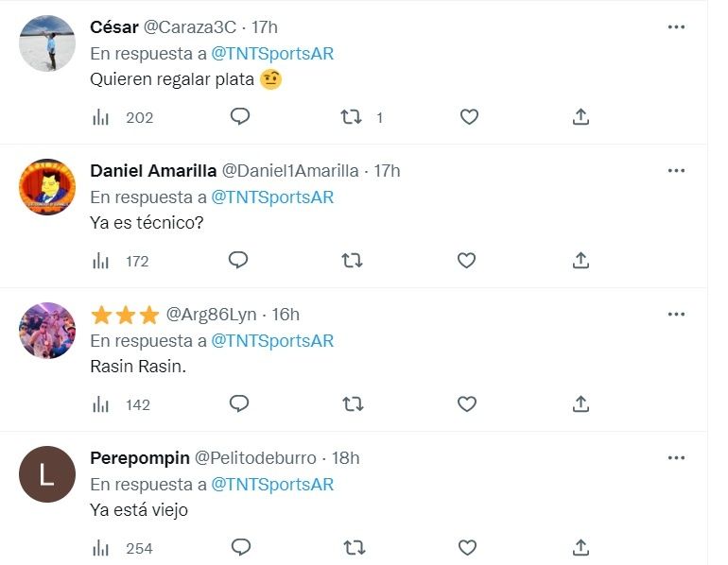728x565 pixels.
Task: Reply to Perepompin's "Ya está viejo" tweet
Action: coord(240,547)
